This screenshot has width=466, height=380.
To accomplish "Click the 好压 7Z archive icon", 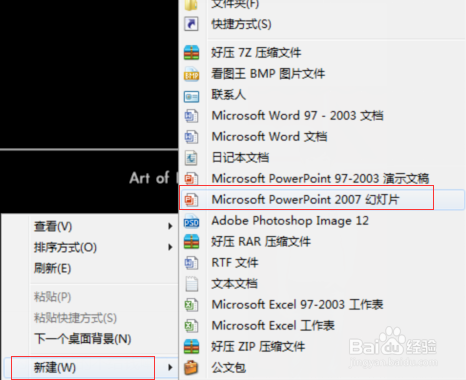I will click(x=191, y=53).
